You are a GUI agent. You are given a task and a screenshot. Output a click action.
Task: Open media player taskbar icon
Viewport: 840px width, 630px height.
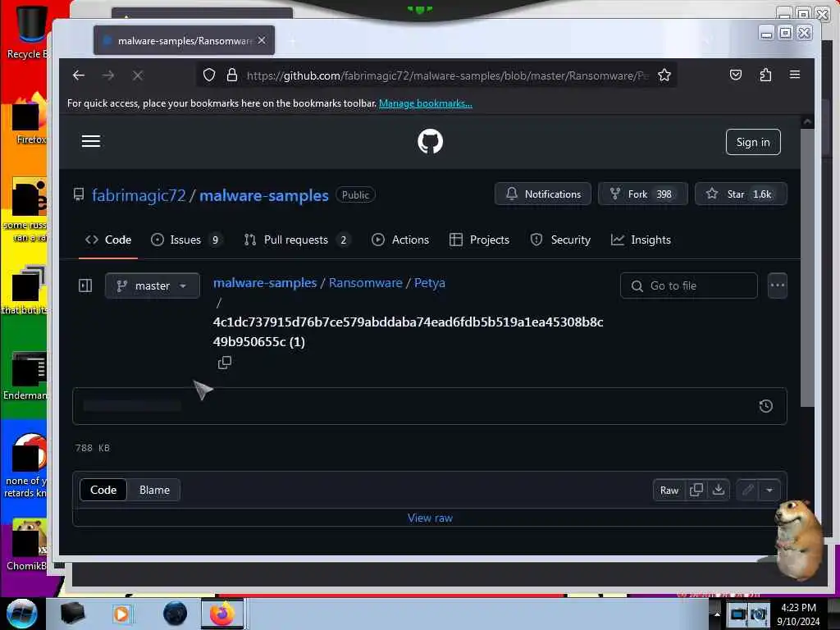(x=121, y=614)
